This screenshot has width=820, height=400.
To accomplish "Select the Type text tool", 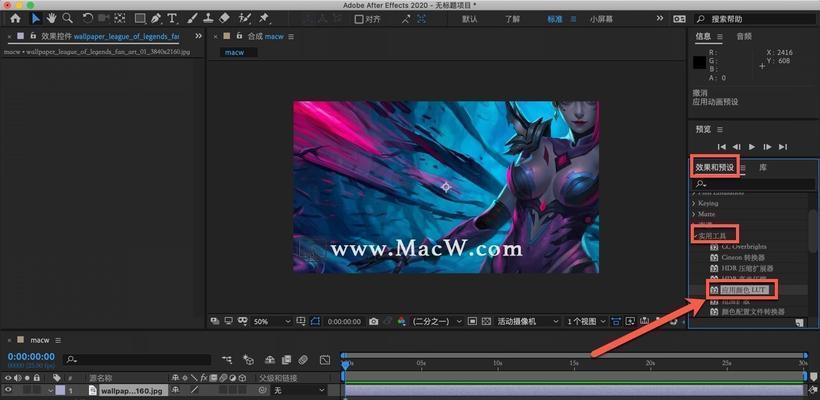I will point(172,18).
